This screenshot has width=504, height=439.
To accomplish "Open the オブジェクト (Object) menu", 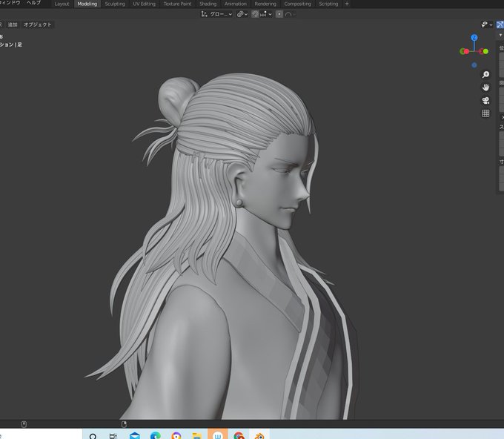I will pyautogui.click(x=38, y=24).
